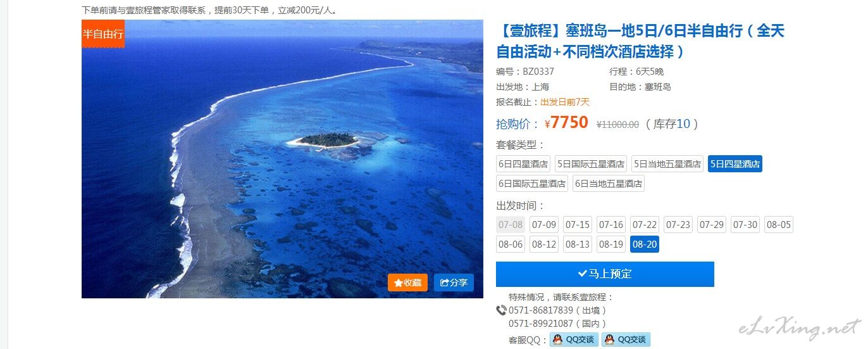This screenshot has height=349, width=868.
Task: Click the phone icon beside 0571-86817839
Action: [x=501, y=310]
